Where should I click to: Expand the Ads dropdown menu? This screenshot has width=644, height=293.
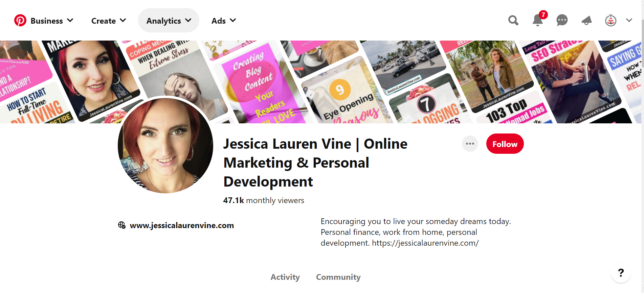(x=223, y=21)
